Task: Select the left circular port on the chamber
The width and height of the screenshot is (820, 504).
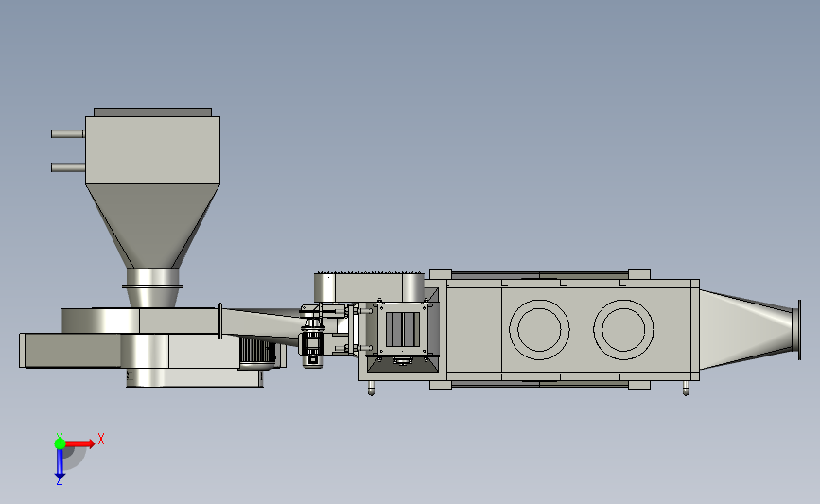Action: pyautogui.click(x=539, y=329)
